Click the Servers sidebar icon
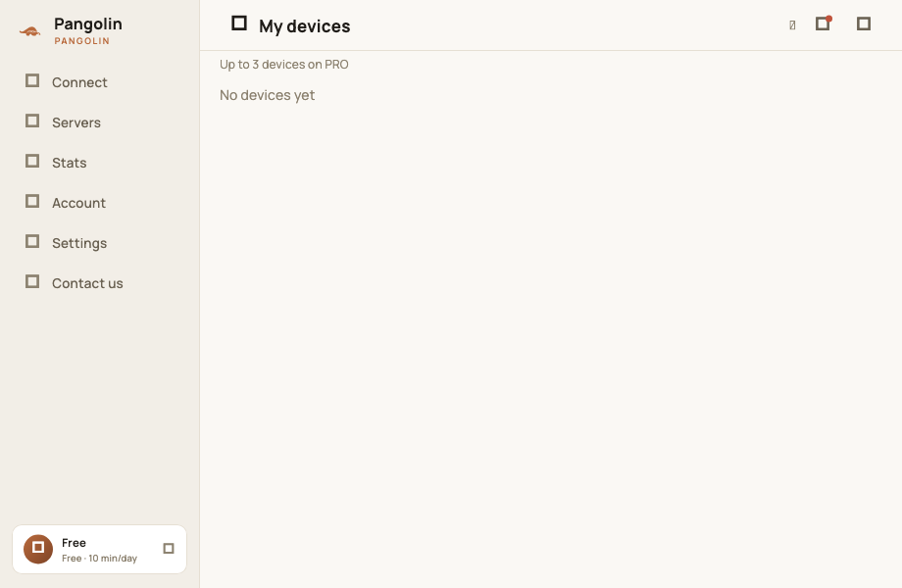This screenshot has width=902, height=588. pyautogui.click(x=32, y=122)
